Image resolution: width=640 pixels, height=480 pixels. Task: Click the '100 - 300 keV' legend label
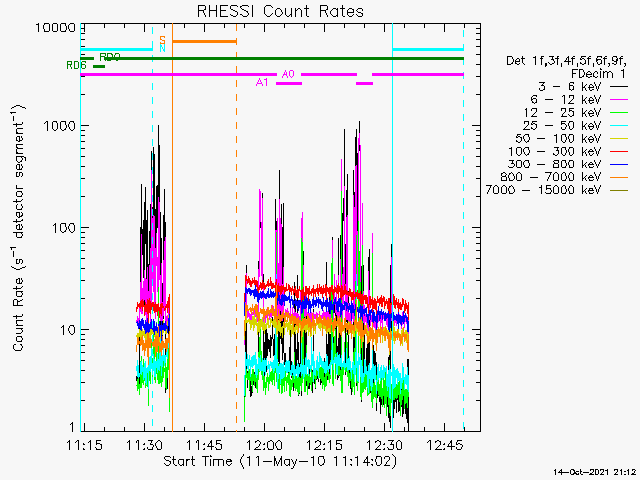(x=555, y=151)
